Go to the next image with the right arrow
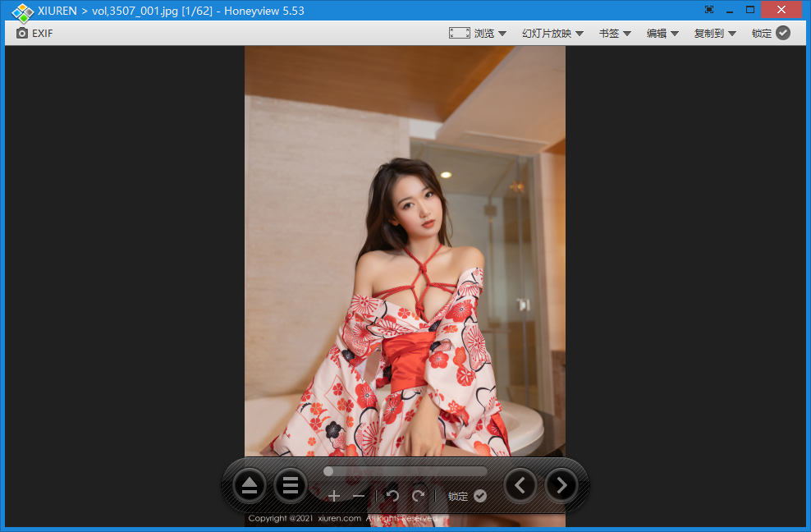Image resolution: width=811 pixels, height=532 pixels. coord(561,485)
